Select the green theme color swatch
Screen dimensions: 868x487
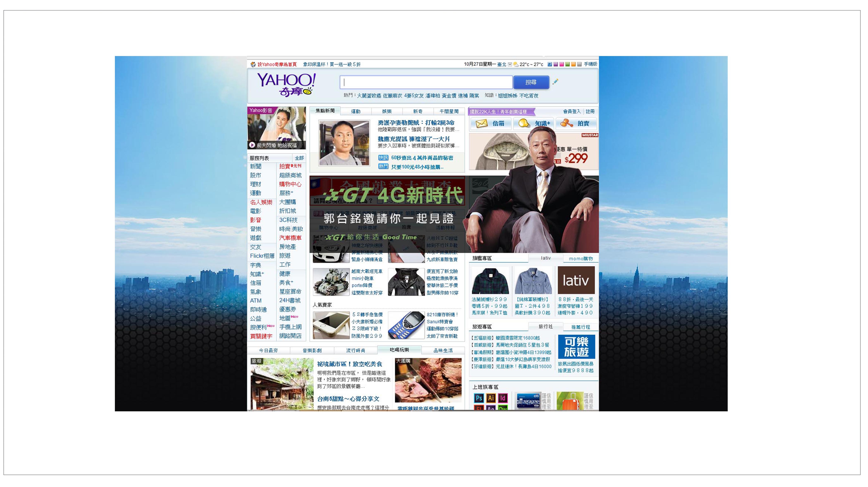tap(567, 64)
